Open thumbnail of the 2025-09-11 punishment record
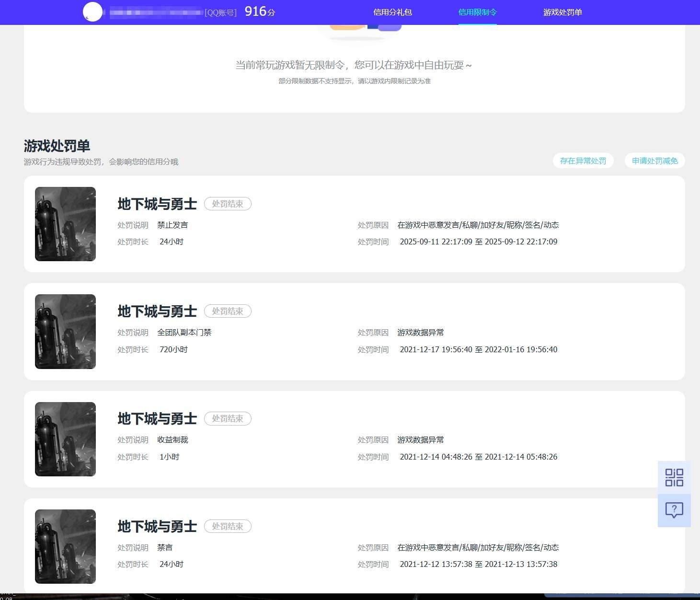Viewport: 700px width, 600px height. click(x=65, y=224)
